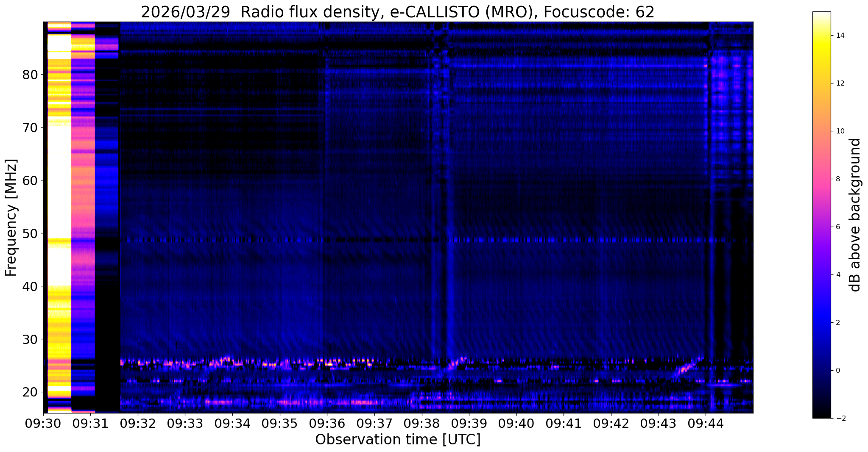The width and height of the screenshot is (868, 452).
Task: Click the 09:37 time tick label
Action: [374, 423]
